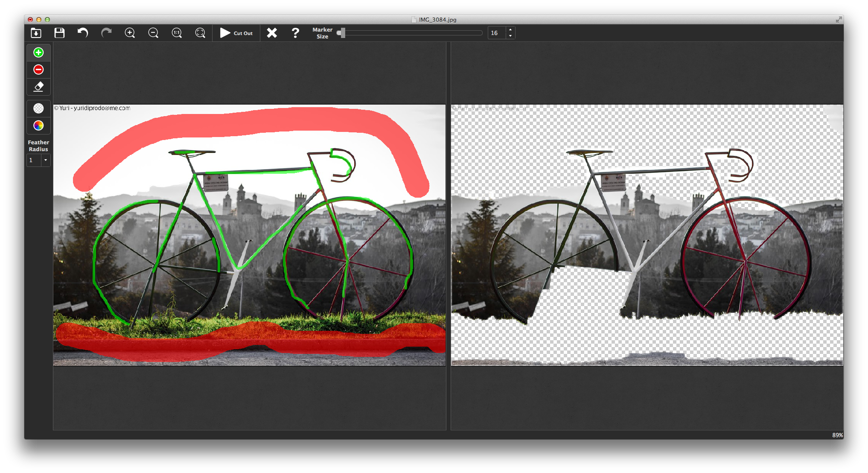Zoom in with the magnifier plus
Screen dimensions: 868x473
[130, 33]
